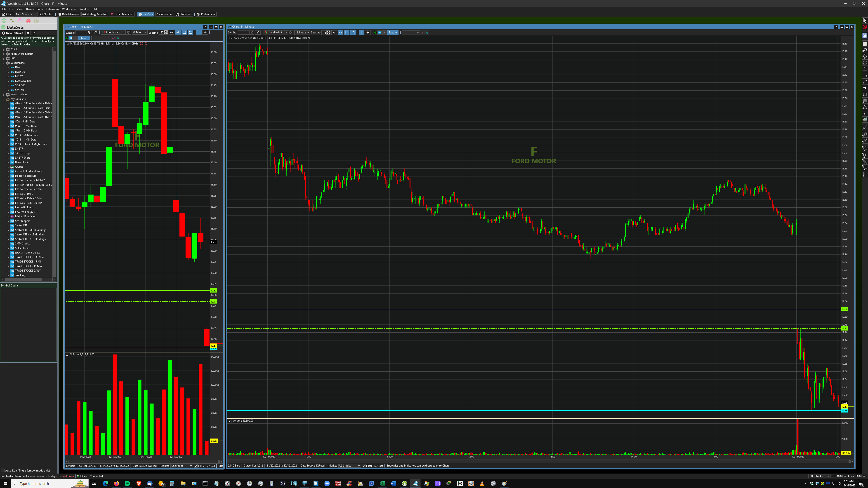Open the Extensions menu
Image resolution: width=868 pixels, height=488 pixels.
[x=52, y=9]
